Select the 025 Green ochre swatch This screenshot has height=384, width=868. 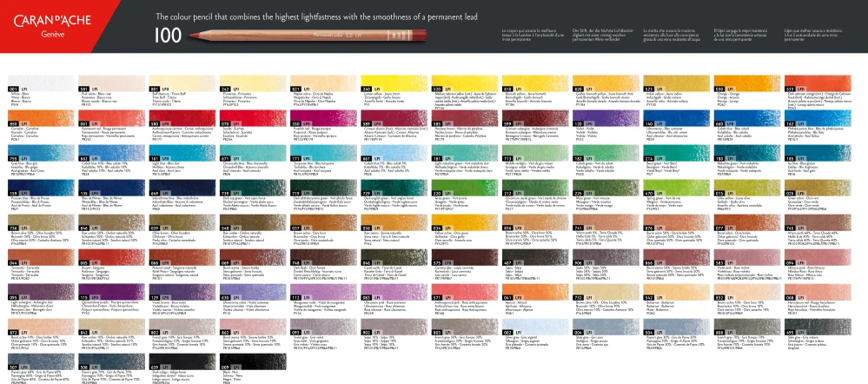(x=818, y=188)
